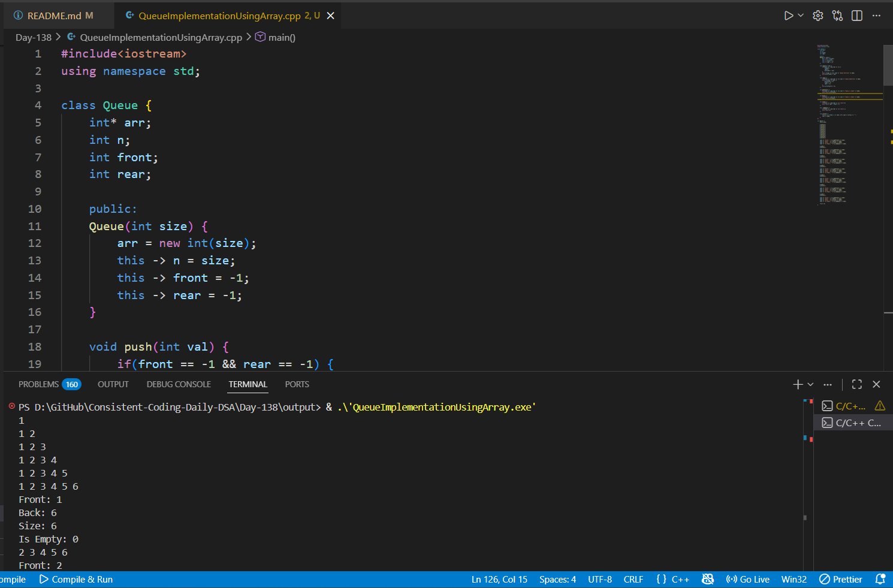893x588 pixels.
Task: Open the notifications bell icon
Action: (880, 579)
